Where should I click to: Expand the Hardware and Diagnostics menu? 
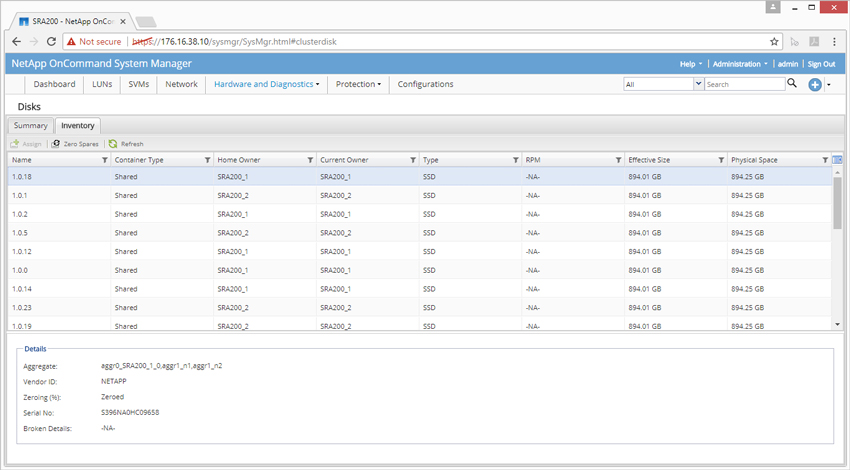tap(266, 84)
